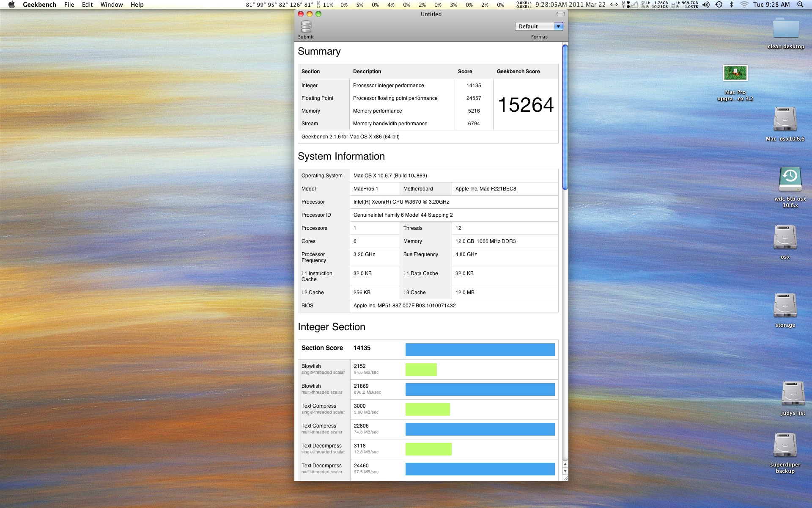Click the Section Score blue bar
The image size is (812, 508).
point(480,349)
